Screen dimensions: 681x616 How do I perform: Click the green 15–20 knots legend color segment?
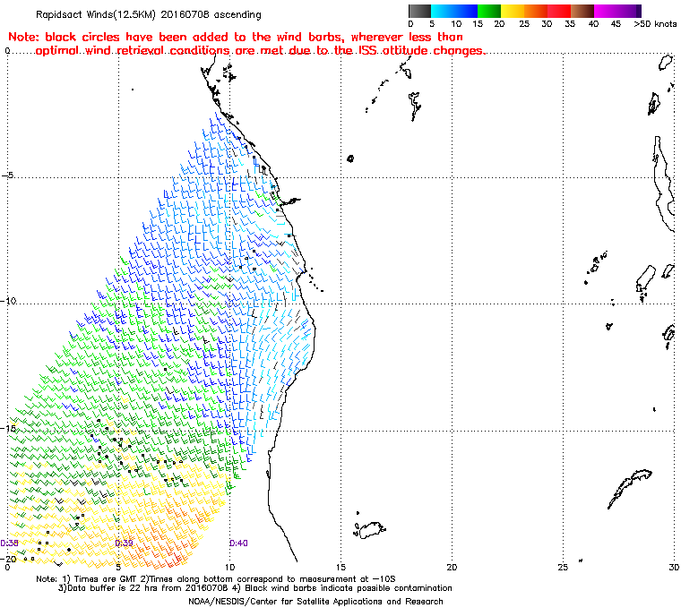click(489, 11)
